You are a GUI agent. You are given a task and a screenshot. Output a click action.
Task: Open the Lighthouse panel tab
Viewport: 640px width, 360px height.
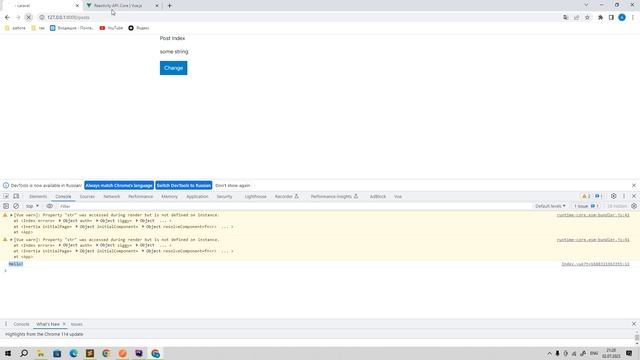[x=256, y=196]
